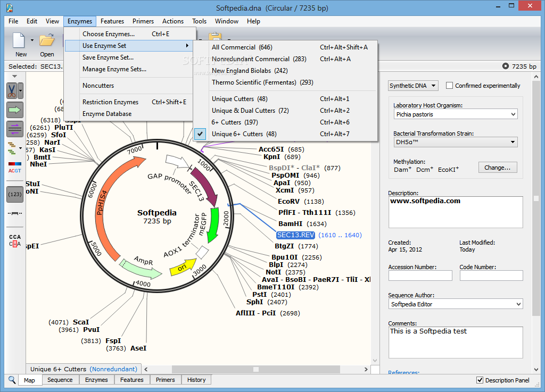Enable the Confirmed experimentally checkbox

449,86
